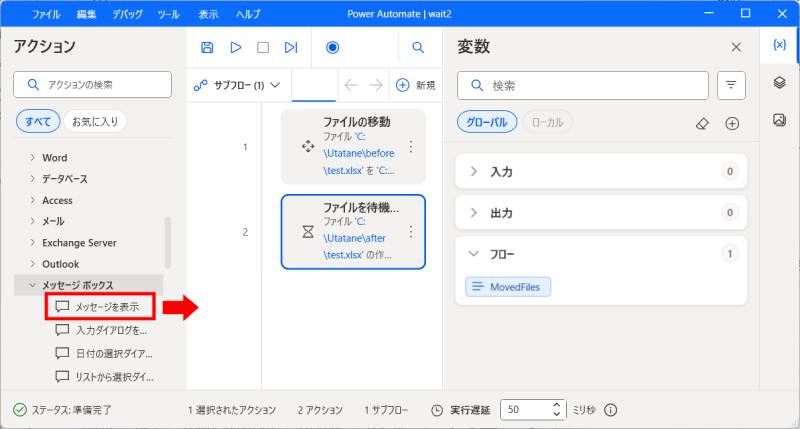Viewport: 800px width, 429px height.
Task: Open the サブフロー dropdown
Action: click(x=238, y=86)
